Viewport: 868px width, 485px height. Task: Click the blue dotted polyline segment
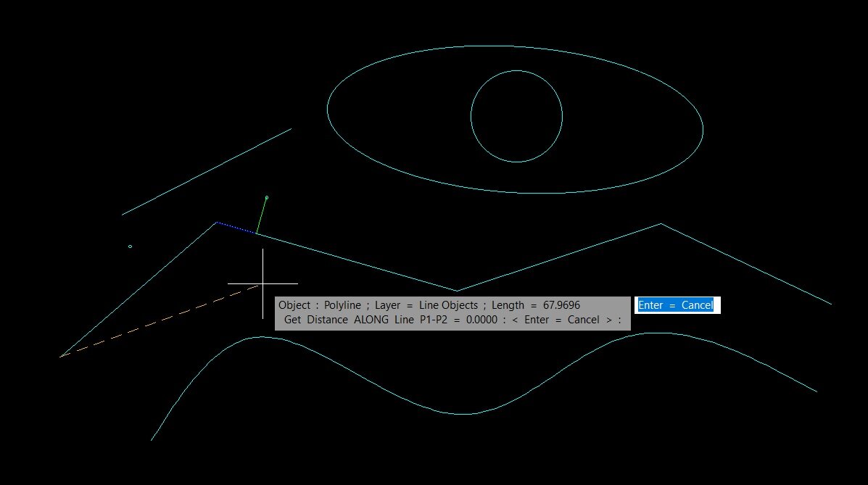point(236,228)
